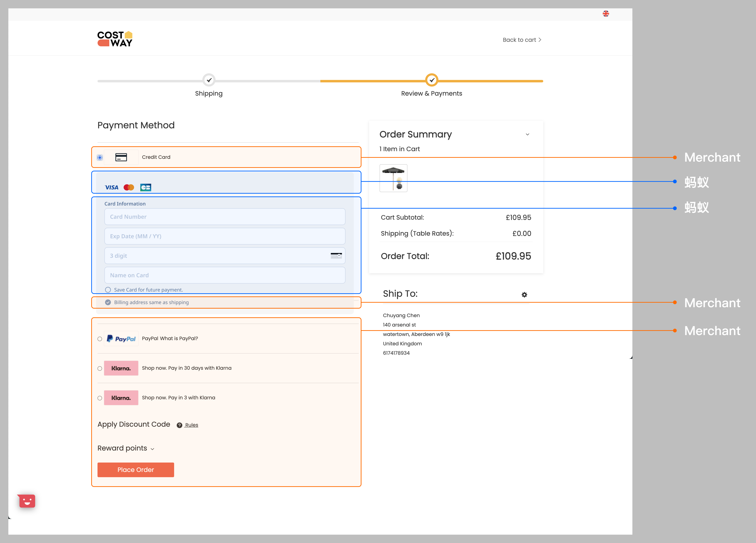Go to the Shipping step
756x543 pixels.
[x=209, y=80]
